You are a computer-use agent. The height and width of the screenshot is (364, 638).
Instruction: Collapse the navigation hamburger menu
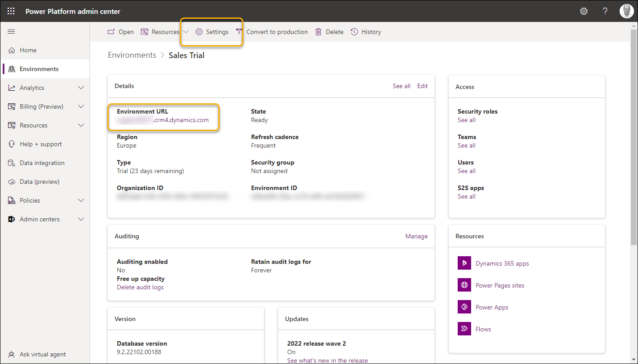[11, 31]
